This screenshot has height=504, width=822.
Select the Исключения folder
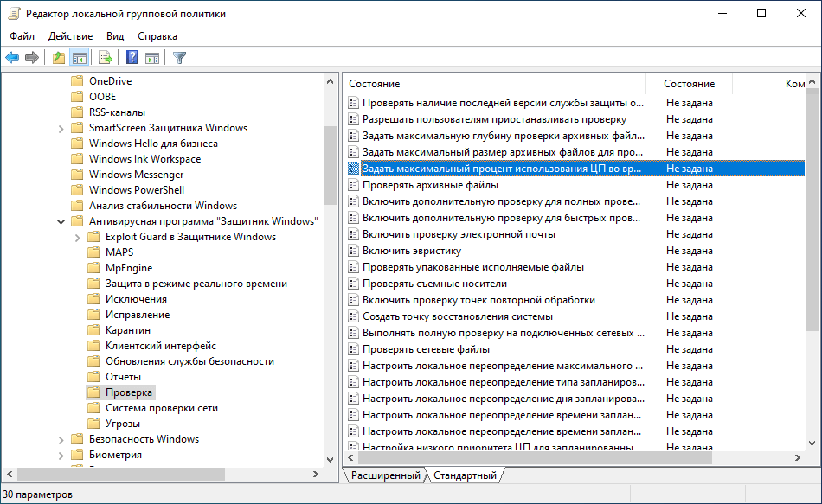(x=136, y=298)
